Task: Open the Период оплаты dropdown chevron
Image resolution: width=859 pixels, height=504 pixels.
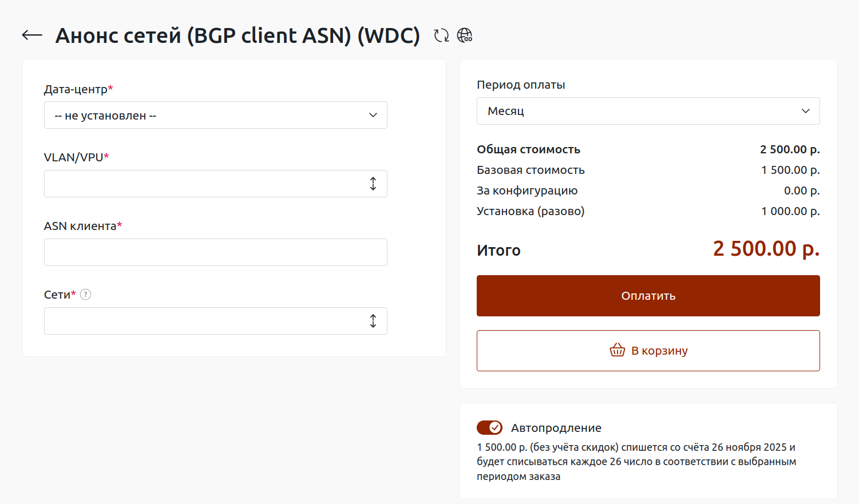Action: pos(806,111)
